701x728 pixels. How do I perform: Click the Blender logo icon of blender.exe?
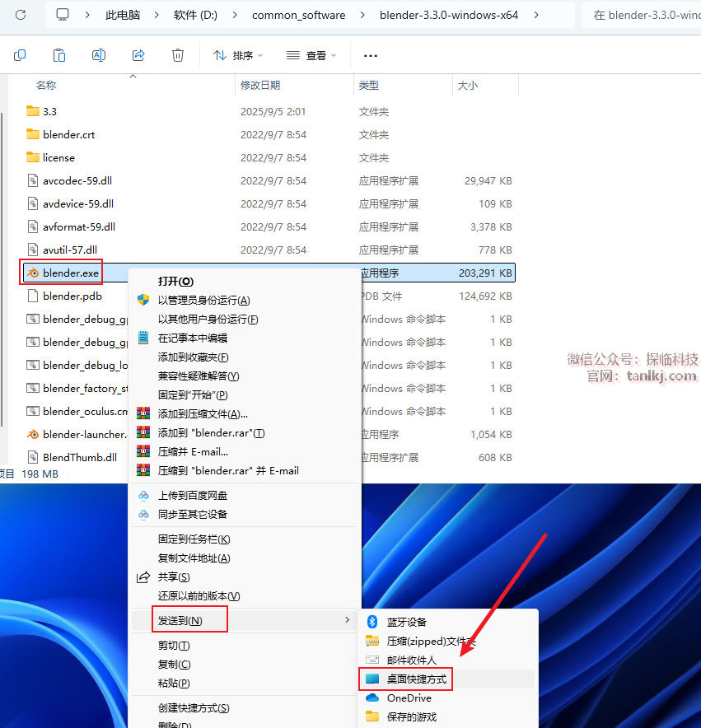coord(33,273)
